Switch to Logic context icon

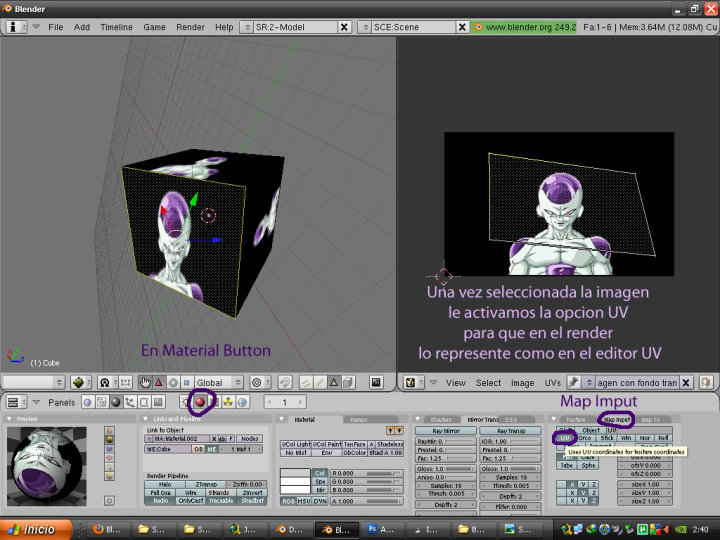point(87,402)
